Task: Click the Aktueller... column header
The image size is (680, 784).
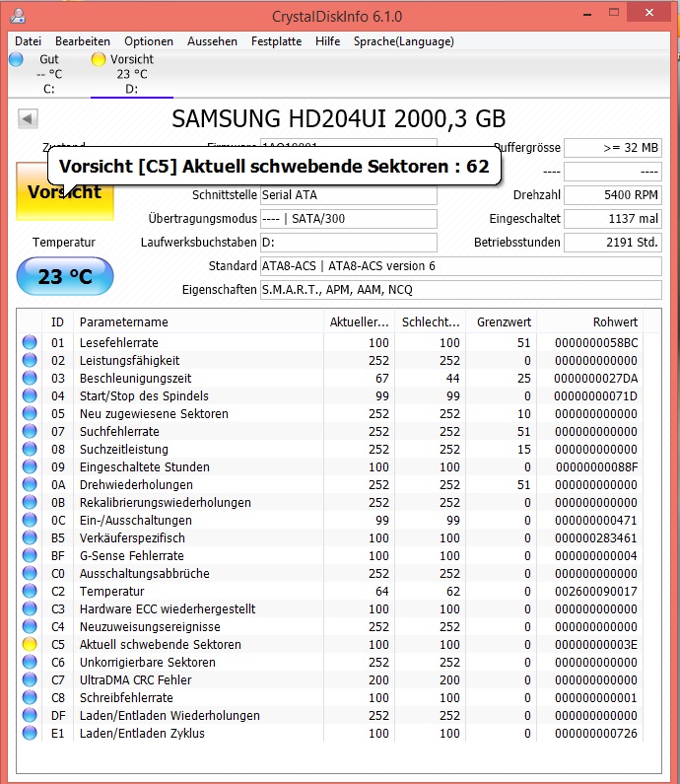Action: coord(360,322)
